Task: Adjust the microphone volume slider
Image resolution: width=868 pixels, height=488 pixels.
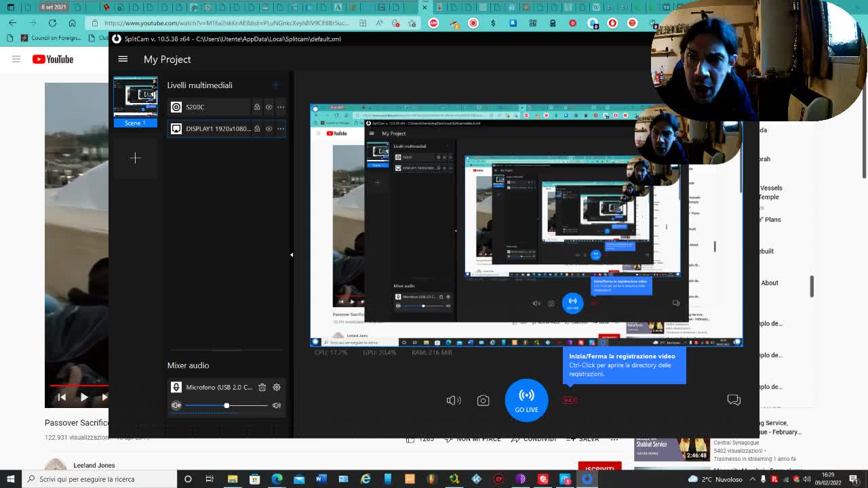Action: [x=226, y=405]
